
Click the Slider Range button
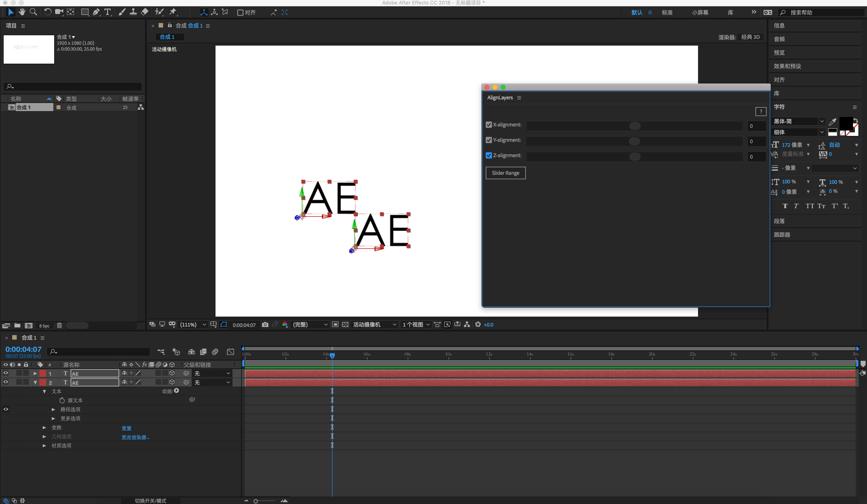[x=505, y=173]
